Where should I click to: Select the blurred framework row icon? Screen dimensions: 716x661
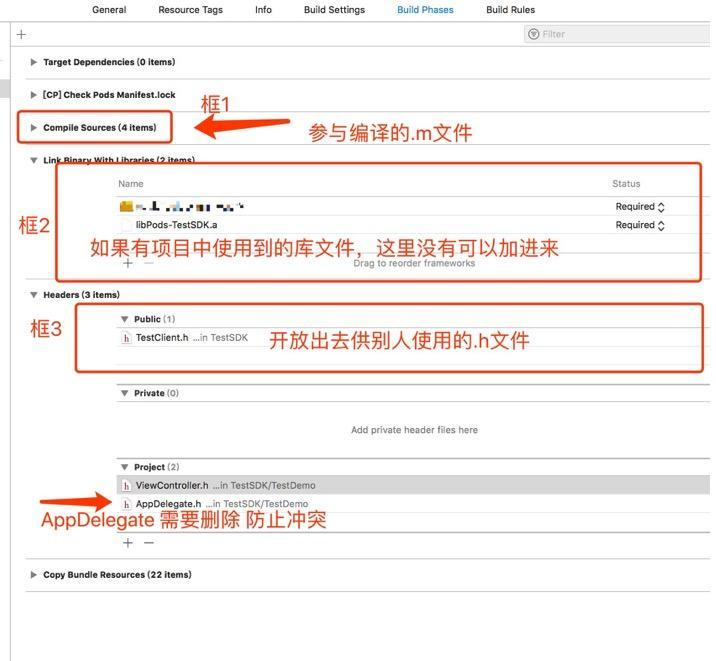[126, 207]
